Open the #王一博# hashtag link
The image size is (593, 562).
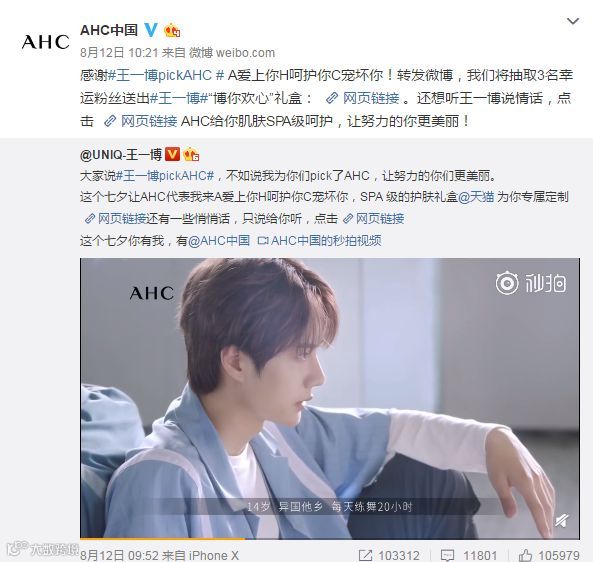tap(179, 98)
